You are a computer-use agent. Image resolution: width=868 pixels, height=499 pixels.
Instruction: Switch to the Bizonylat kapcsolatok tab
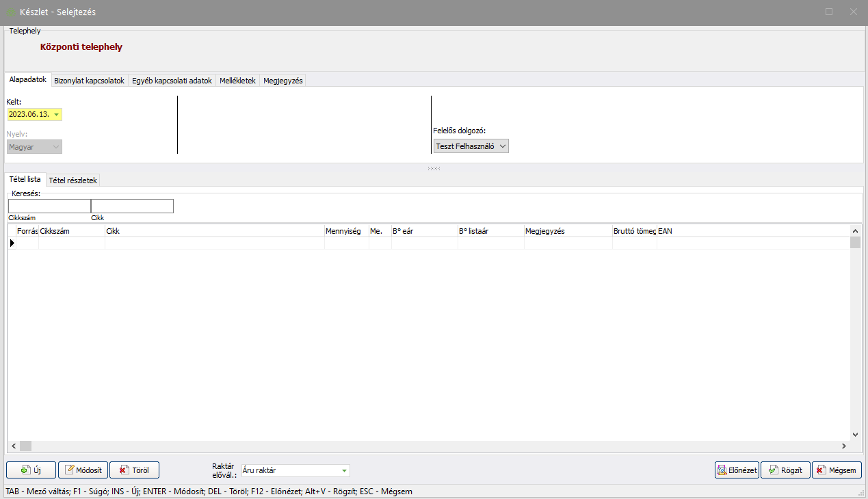coord(89,81)
